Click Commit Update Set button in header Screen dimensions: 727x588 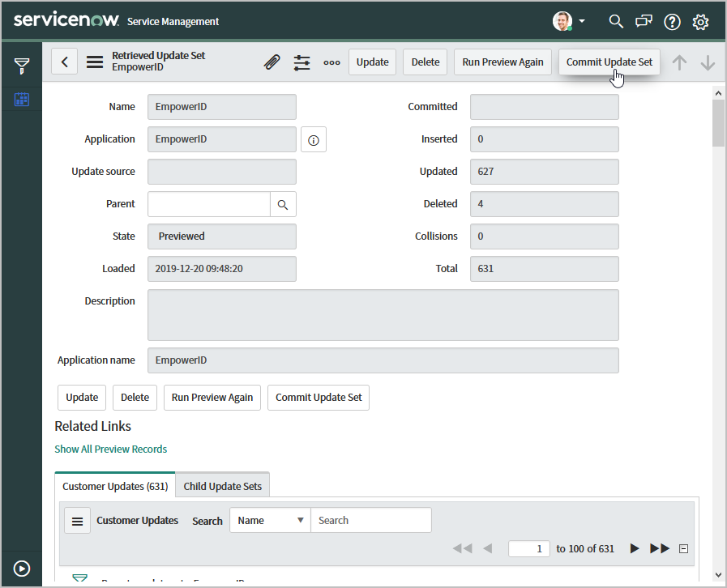[x=609, y=62]
